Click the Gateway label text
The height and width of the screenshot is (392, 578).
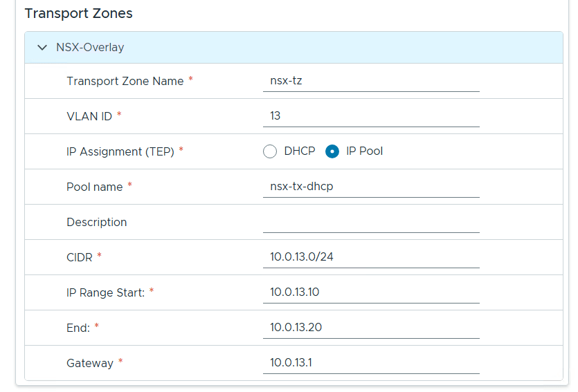(90, 363)
